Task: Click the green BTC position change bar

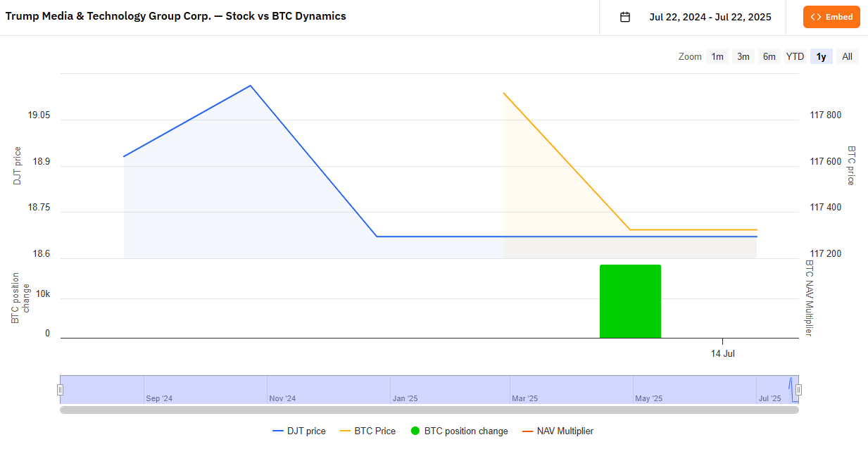Action: [x=630, y=301]
